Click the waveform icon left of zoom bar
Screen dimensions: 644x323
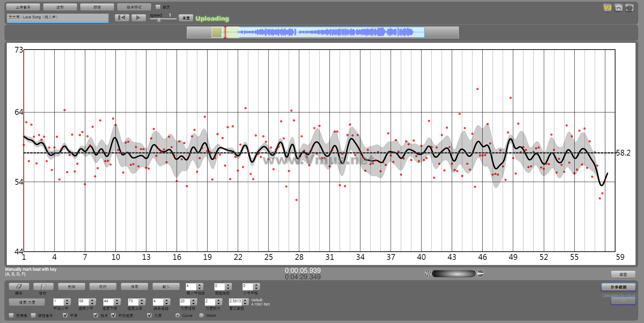[428, 274]
